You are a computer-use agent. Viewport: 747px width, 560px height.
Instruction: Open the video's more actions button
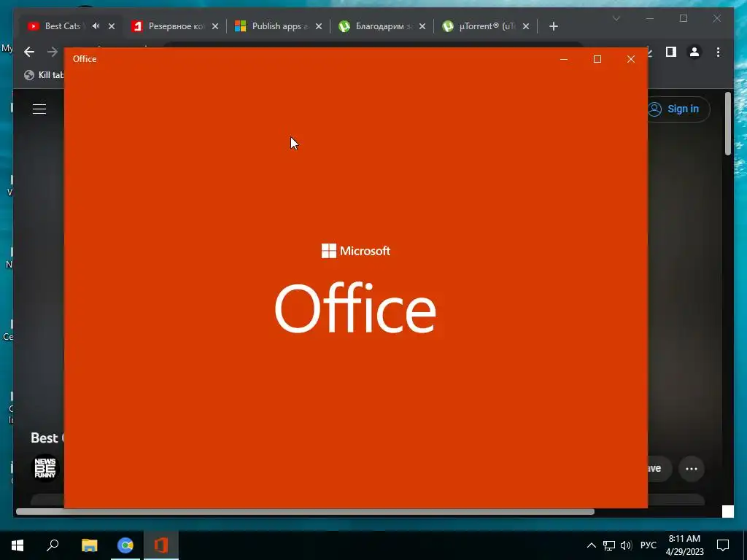point(692,469)
